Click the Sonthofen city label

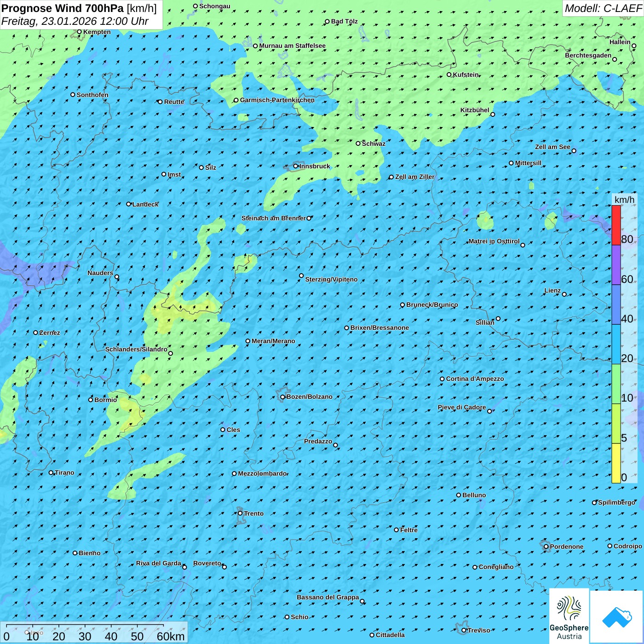point(92,95)
